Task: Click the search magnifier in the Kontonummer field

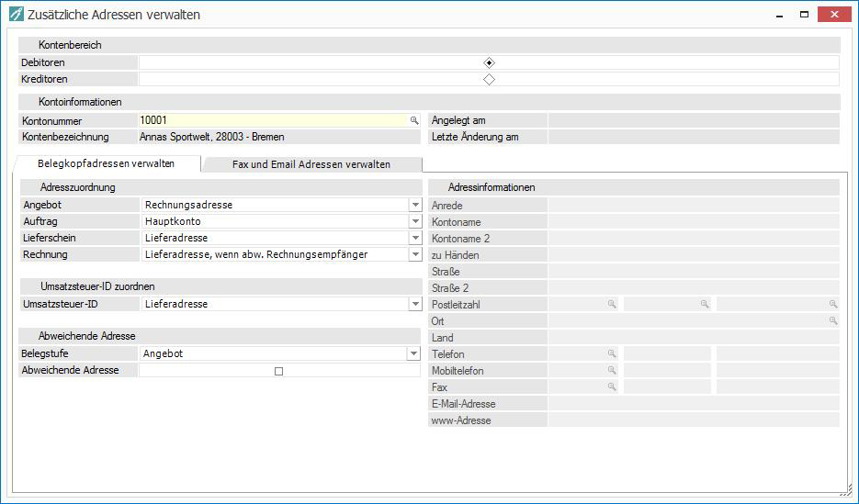Action: (414, 120)
